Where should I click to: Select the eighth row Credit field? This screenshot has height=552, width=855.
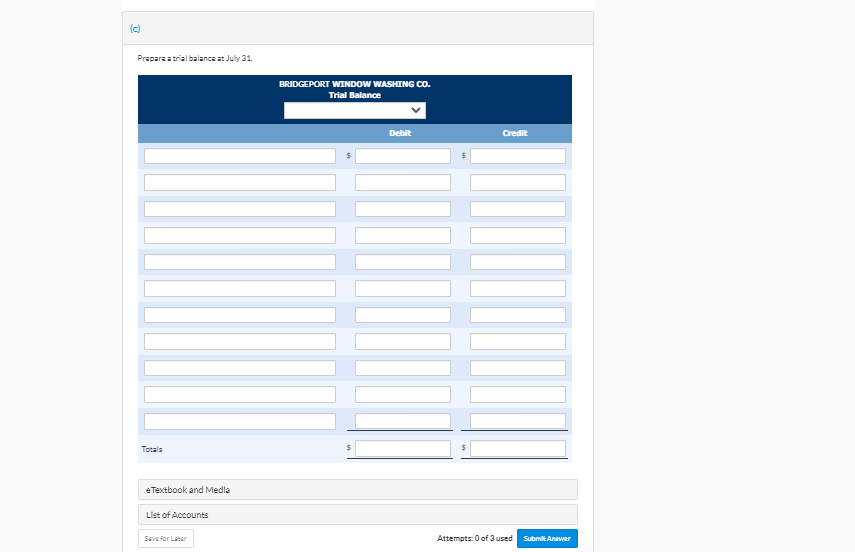pyautogui.click(x=518, y=341)
